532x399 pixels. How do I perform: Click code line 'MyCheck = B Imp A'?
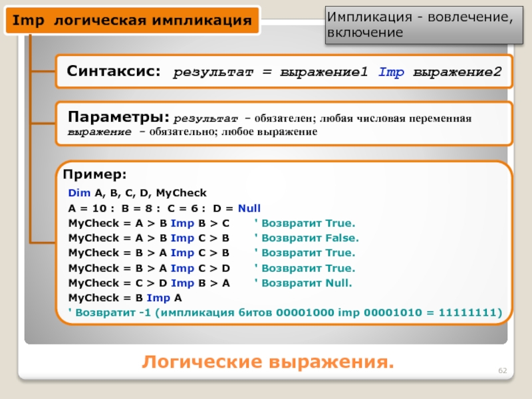coord(125,297)
